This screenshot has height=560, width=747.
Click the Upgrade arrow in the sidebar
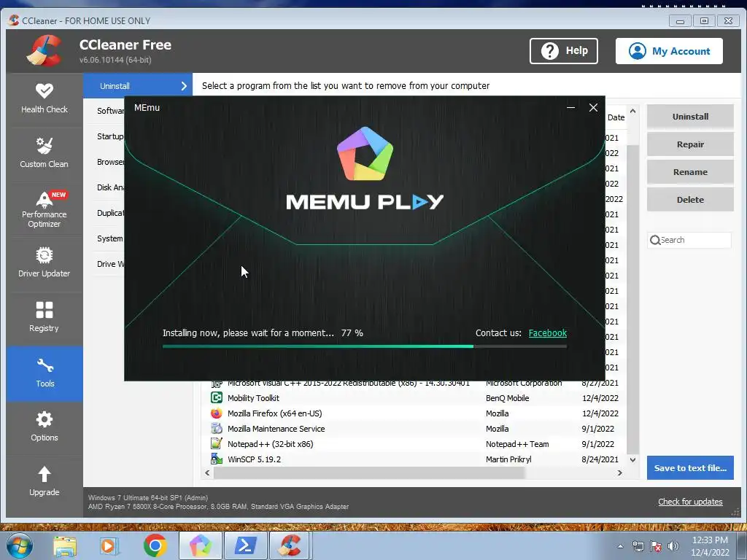tap(44, 482)
